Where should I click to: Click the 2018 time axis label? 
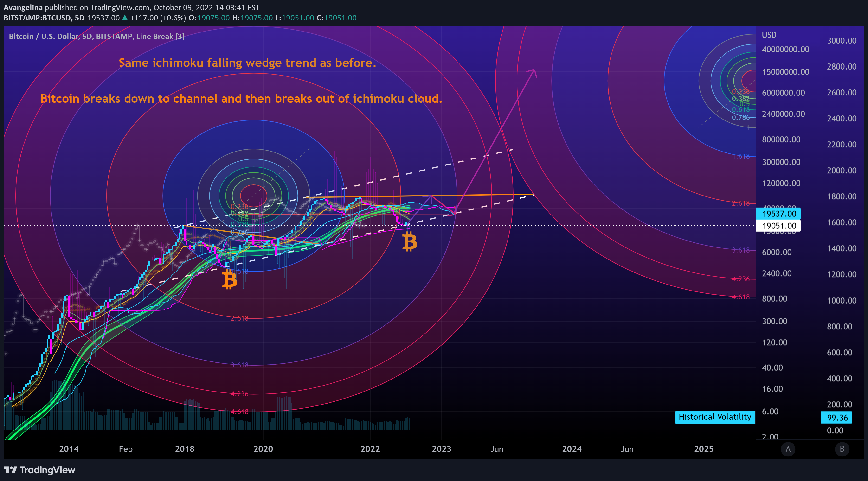185,449
